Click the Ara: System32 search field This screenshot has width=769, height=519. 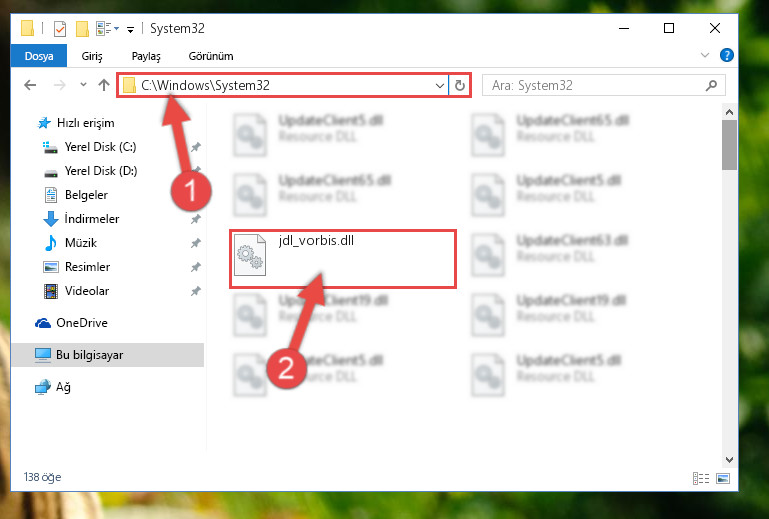point(597,85)
